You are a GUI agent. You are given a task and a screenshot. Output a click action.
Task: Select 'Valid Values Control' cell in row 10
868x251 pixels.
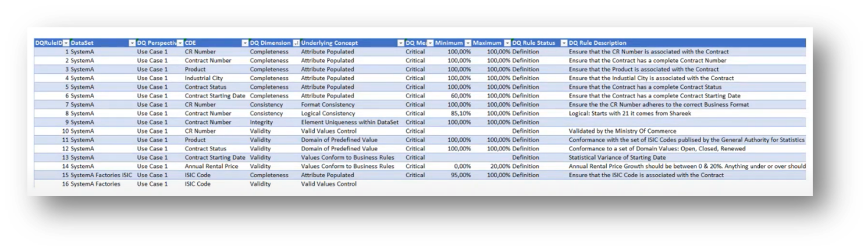coord(329,131)
